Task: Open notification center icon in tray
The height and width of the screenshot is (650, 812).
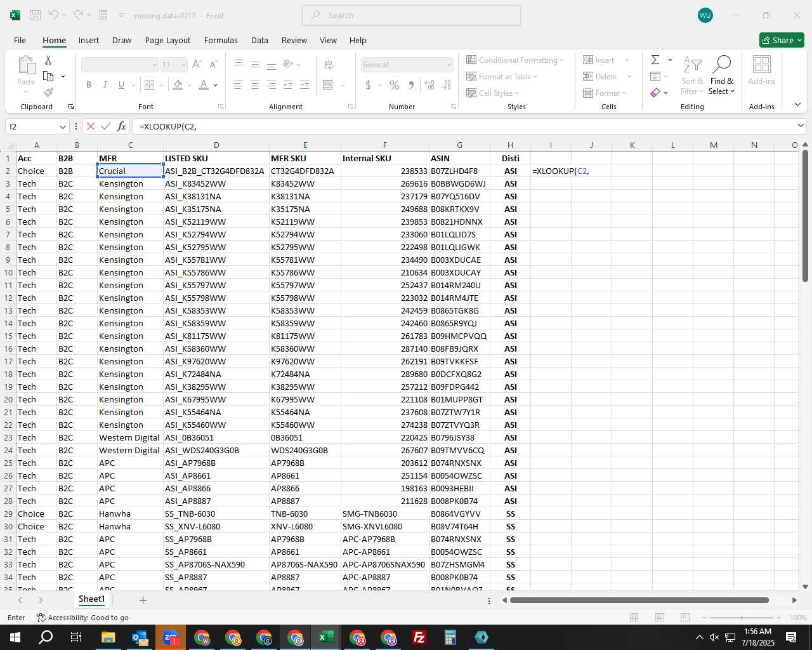Action: point(791,637)
